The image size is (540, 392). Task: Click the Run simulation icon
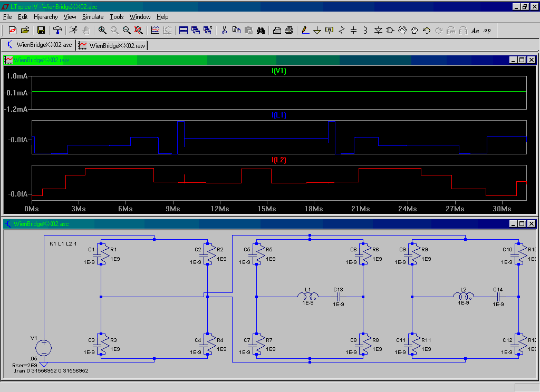[x=73, y=31]
